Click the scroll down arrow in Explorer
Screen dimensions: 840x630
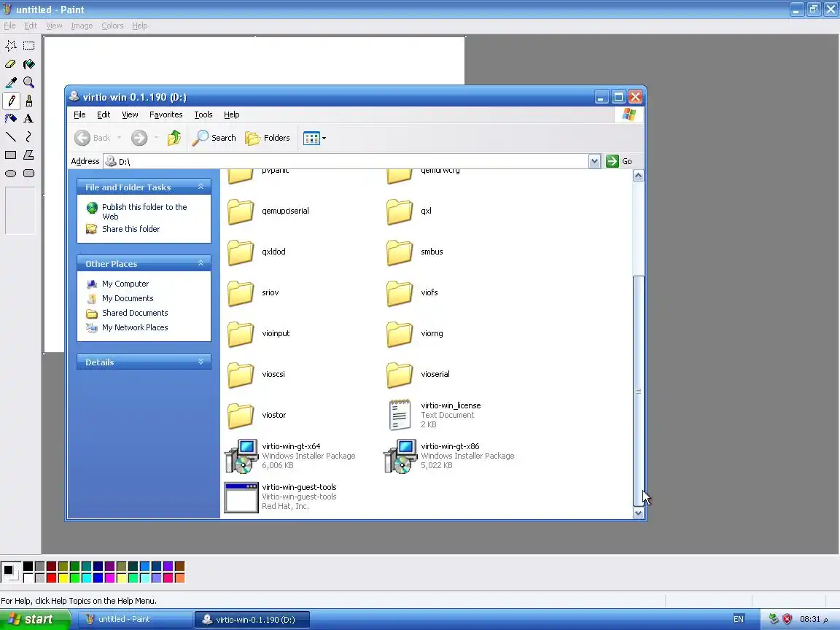638,513
